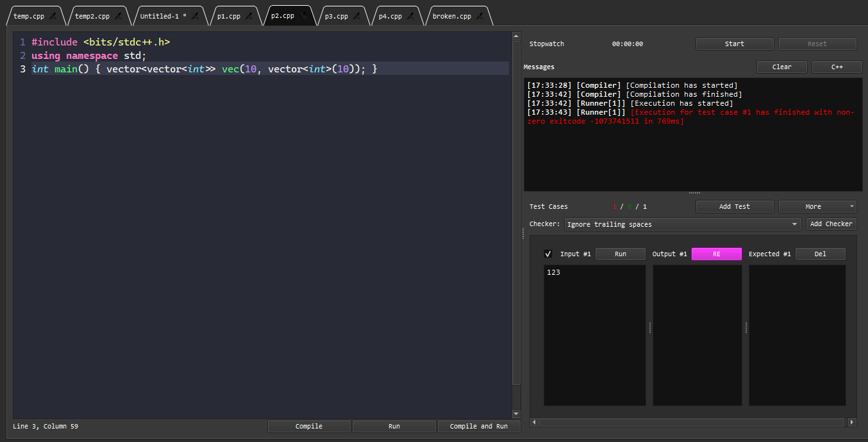The height and width of the screenshot is (442, 868).
Task: Click the pencil icon on temp2.cpp tab
Action: pyautogui.click(x=117, y=16)
